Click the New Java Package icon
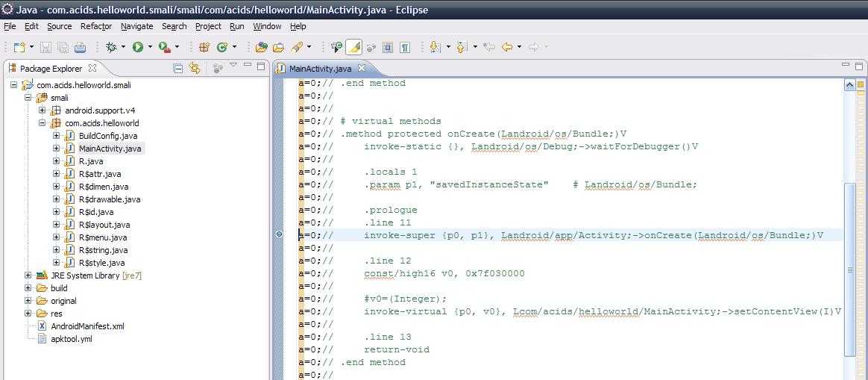868x380 pixels. pyautogui.click(x=205, y=48)
